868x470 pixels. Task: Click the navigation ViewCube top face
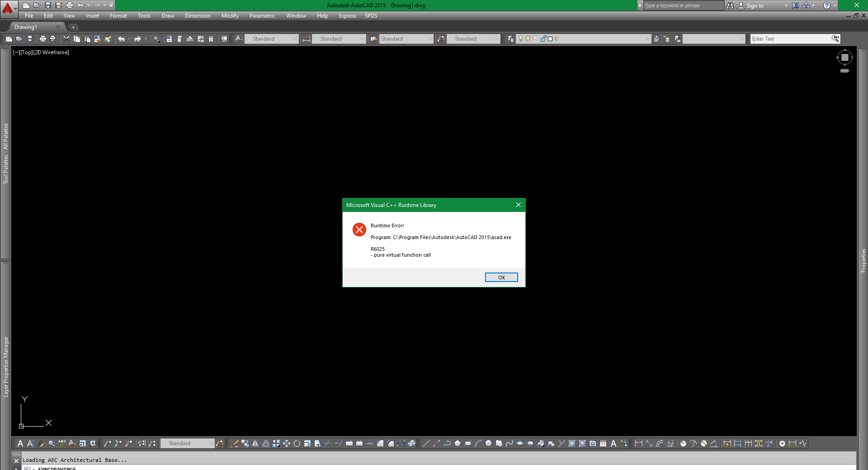[x=844, y=57]
